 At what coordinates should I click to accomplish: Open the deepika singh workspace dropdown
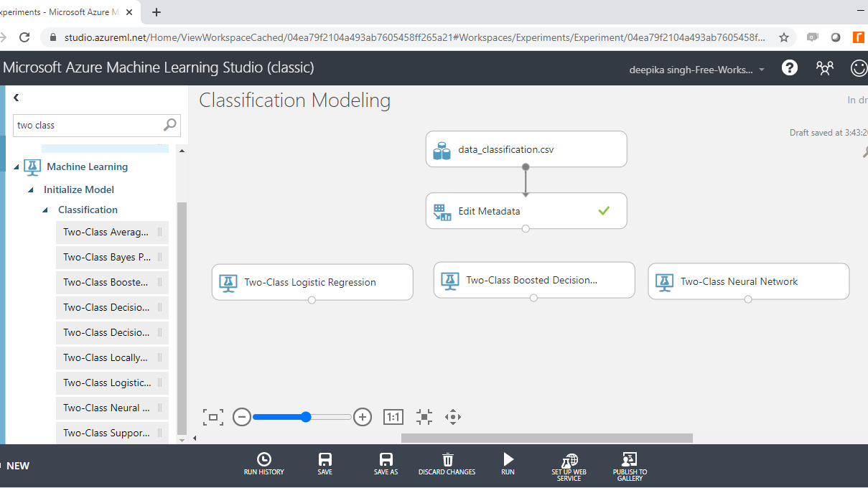tap(697, 70)
